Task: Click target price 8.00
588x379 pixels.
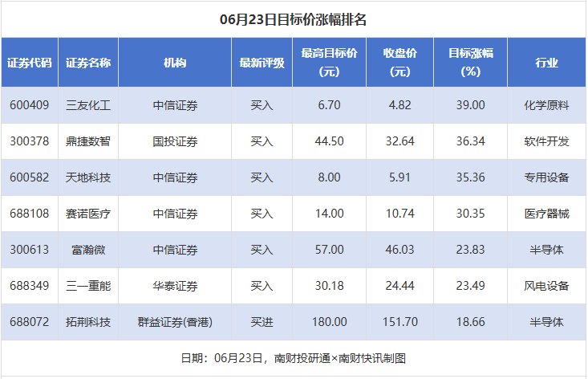Action: (329, 177)
